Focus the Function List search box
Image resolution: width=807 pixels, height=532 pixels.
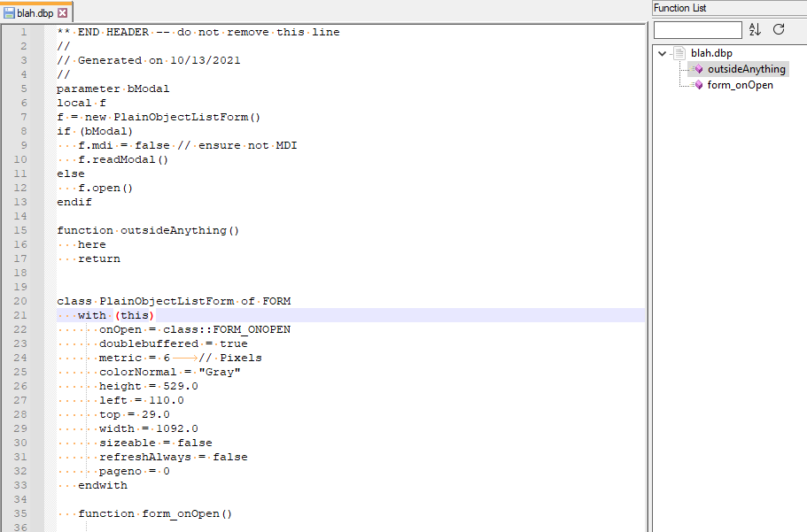pos(697,30)
